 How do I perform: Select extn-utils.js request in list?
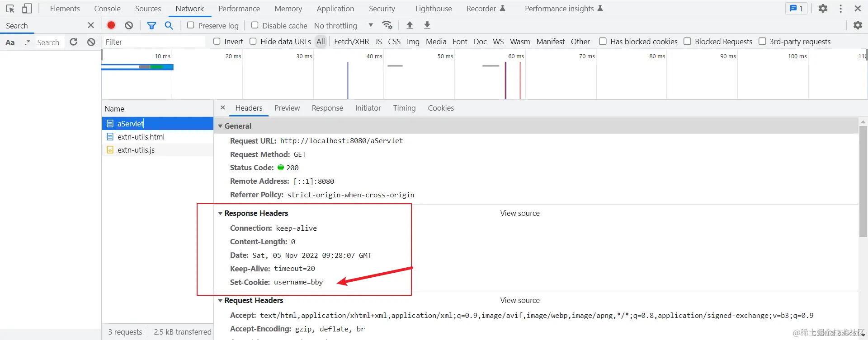tap(157, 150)
